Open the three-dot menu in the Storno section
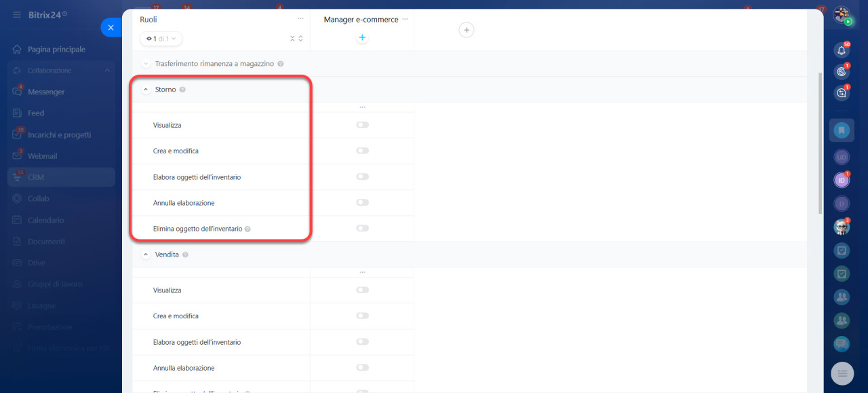Screen dimensions: 868x393 (x=362, y=107)
